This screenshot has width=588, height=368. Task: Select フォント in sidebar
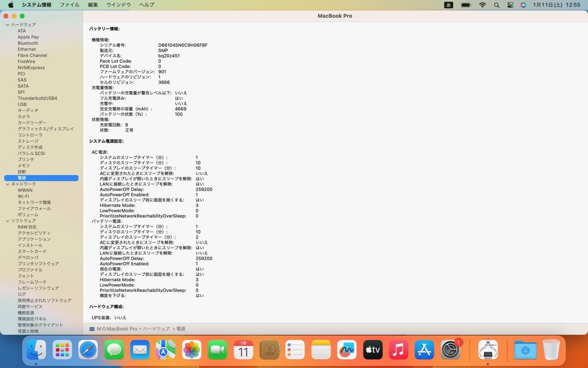[x=25, y=276]
